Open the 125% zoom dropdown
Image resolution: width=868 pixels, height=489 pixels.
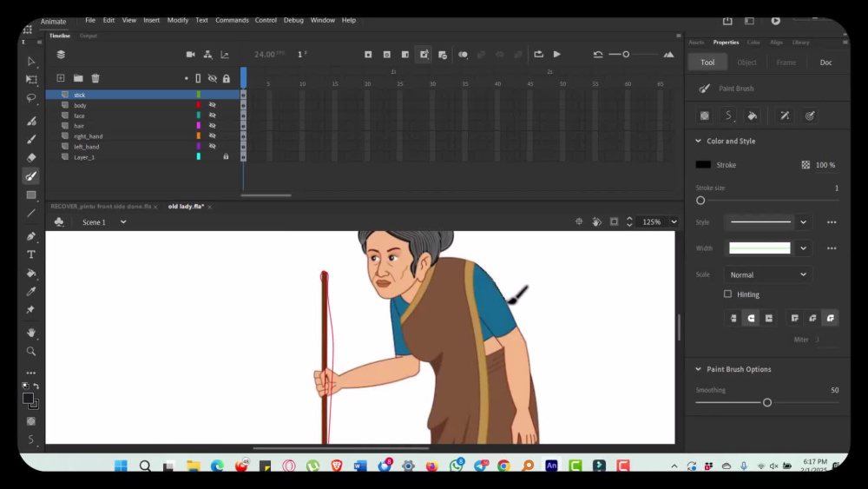click(674, 221)
